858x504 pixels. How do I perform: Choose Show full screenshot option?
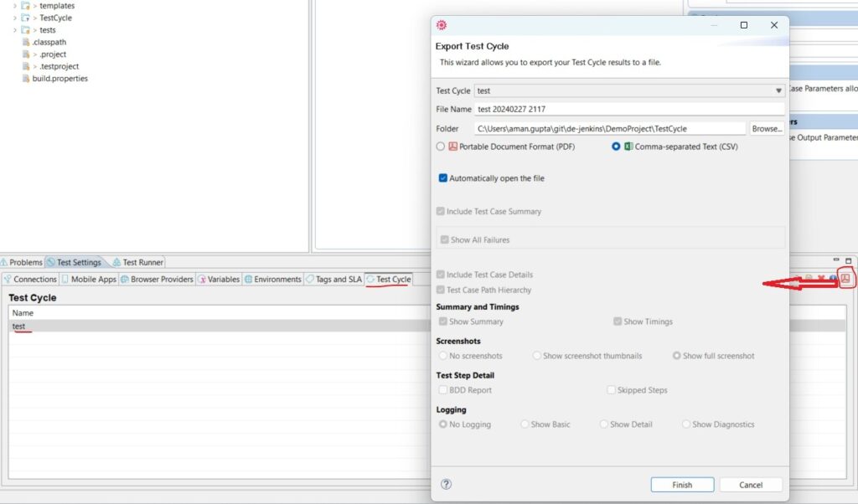(677, 356)
